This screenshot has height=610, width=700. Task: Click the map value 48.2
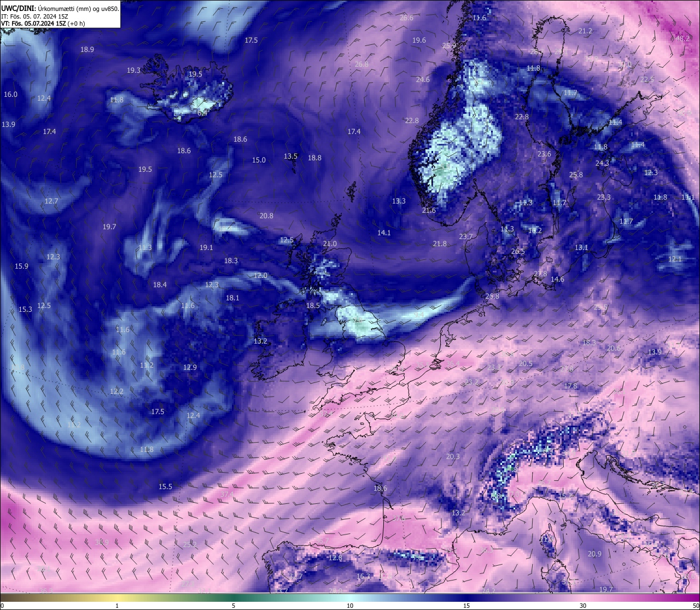[682, 38]
